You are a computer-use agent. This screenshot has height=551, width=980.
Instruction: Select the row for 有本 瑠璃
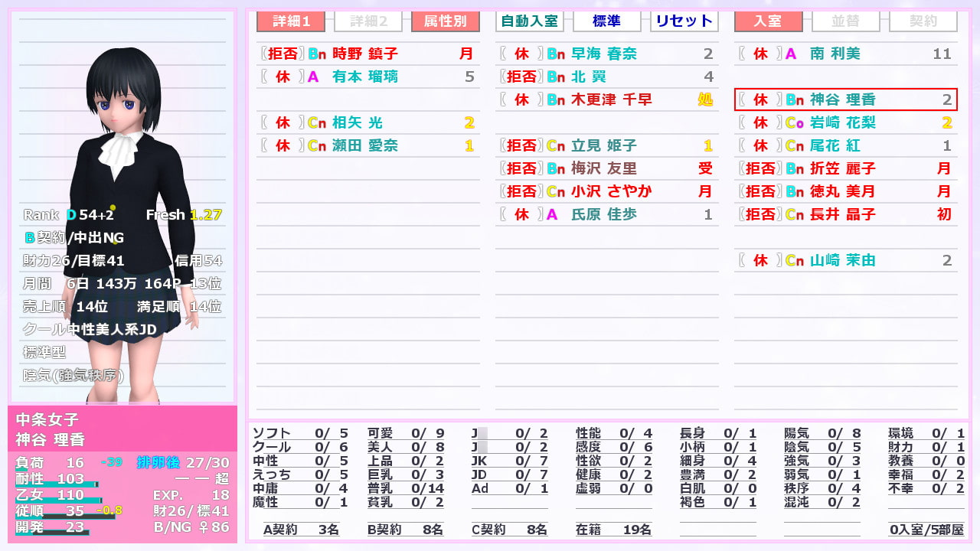click(x=367, y=77)
